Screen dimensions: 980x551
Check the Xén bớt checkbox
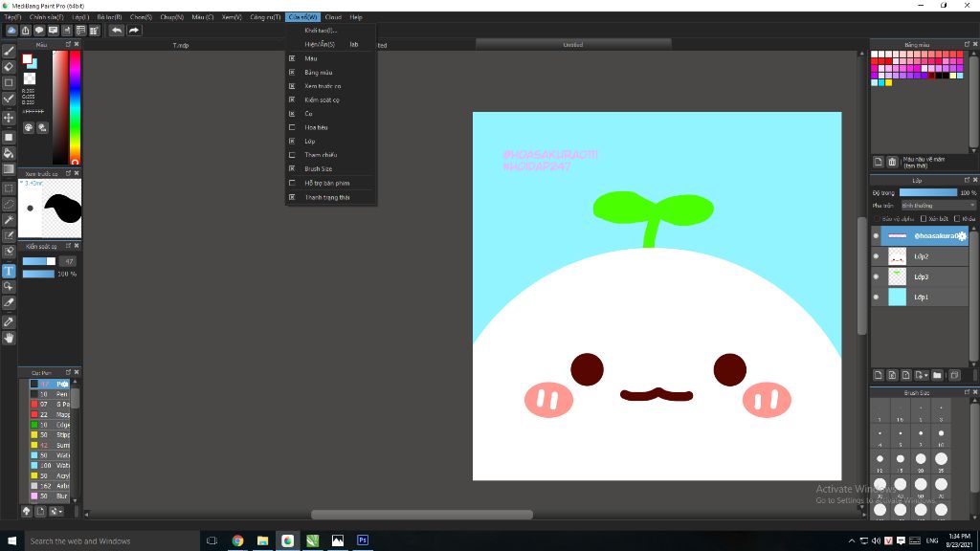924,219
